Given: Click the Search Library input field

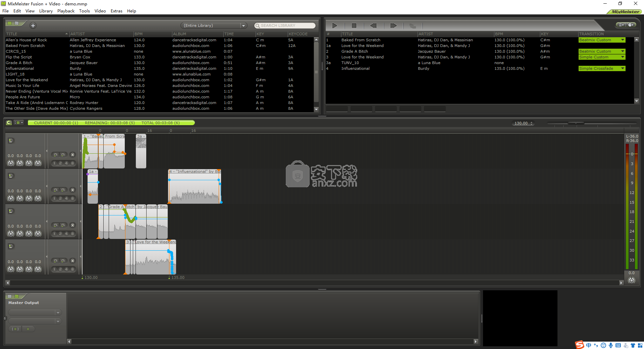Looking at the screenshot, I should pos(285,26).
